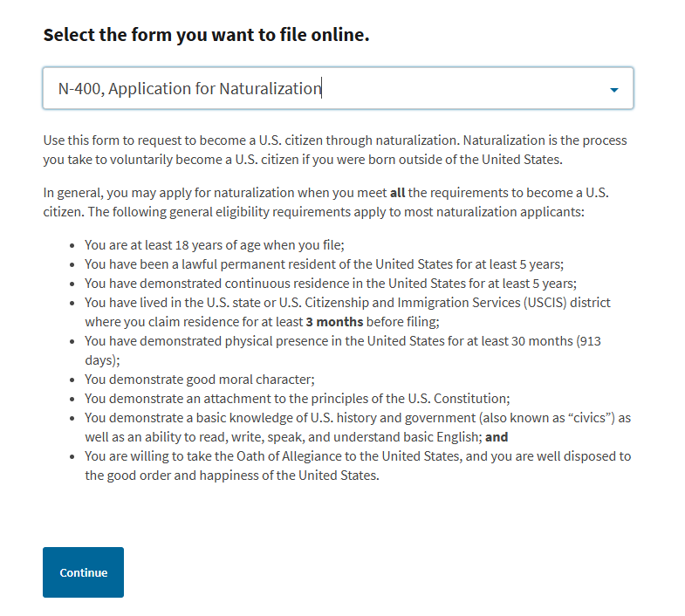Click the USCIS district residence bullet
685x616 pixels.
click(x=347, y=302)
